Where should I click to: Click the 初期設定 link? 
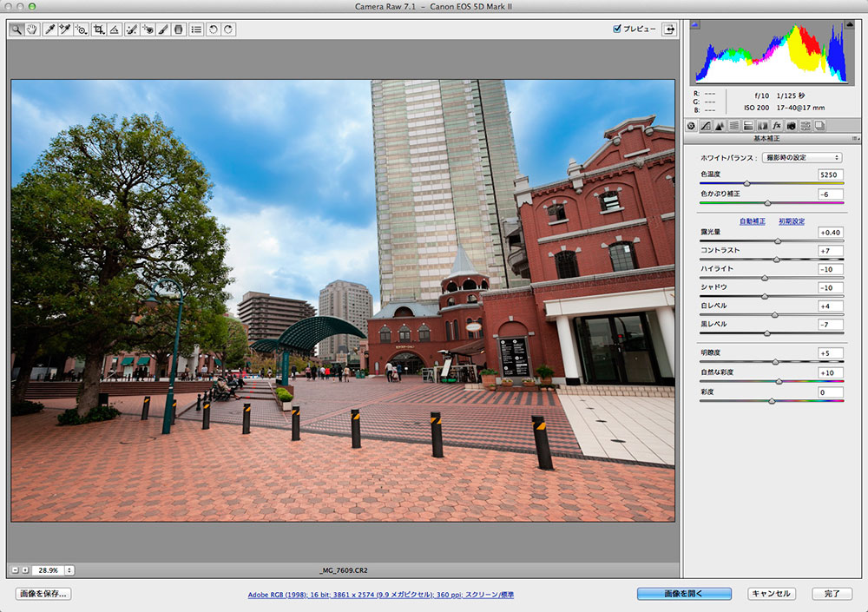point(792,221)
